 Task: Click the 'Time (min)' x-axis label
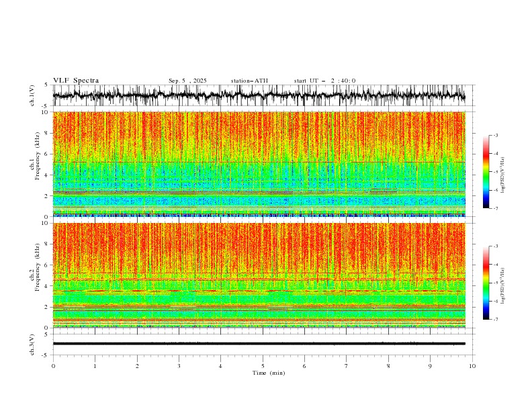269,373
